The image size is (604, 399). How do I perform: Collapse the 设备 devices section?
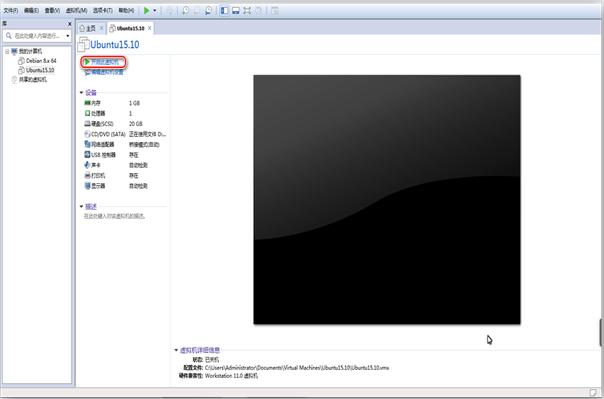point(81,93)
